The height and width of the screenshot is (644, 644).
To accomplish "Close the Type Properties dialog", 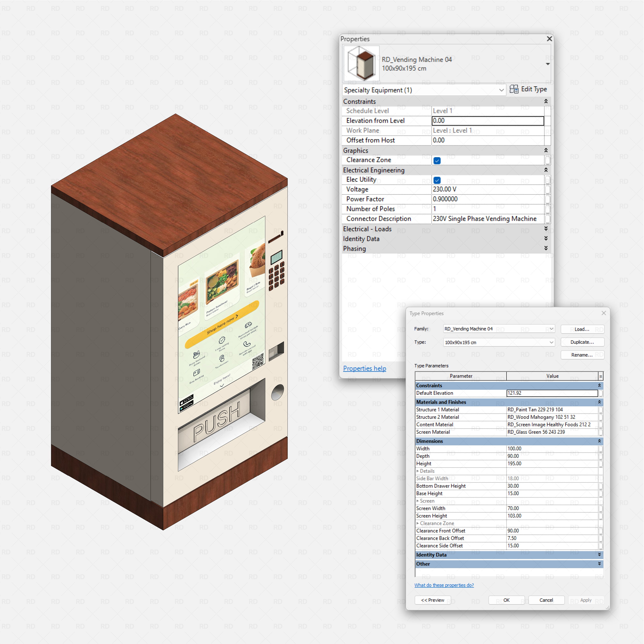I will click(x=604, y=313).
